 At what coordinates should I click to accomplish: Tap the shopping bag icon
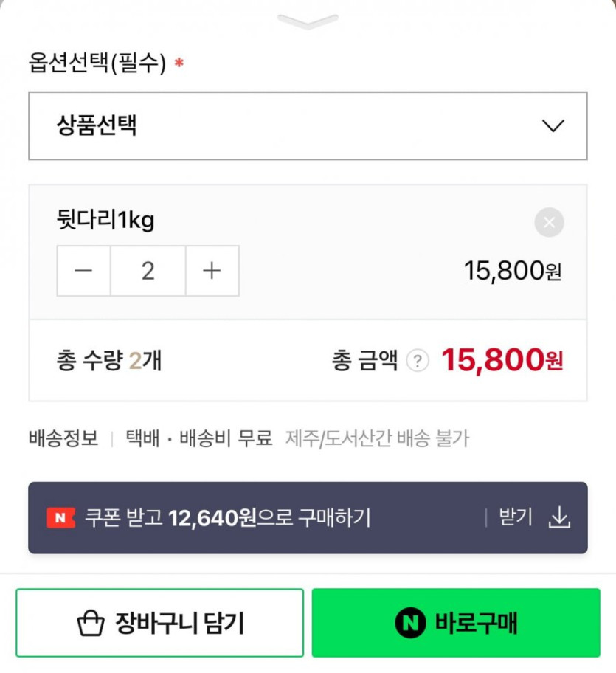click(91, 624)
